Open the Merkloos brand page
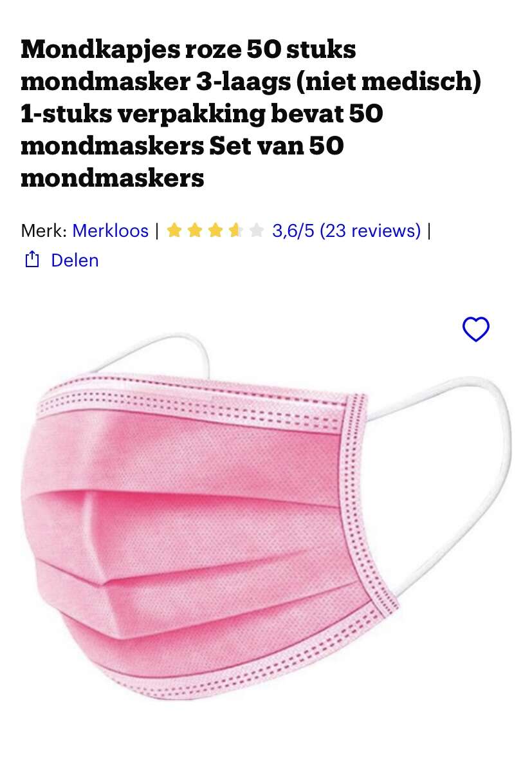 pos(110,230)
